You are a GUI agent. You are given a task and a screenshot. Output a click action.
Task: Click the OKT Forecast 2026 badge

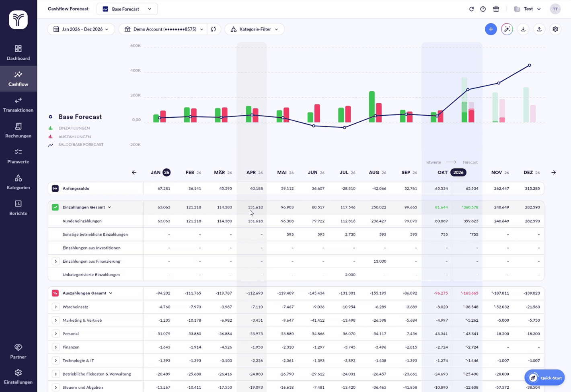tap(458, 173)
